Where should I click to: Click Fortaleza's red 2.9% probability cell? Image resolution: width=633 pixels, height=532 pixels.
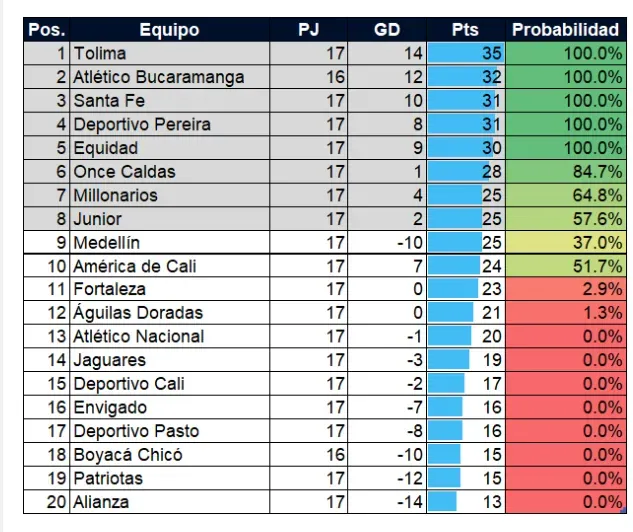(x=565, y=290)
